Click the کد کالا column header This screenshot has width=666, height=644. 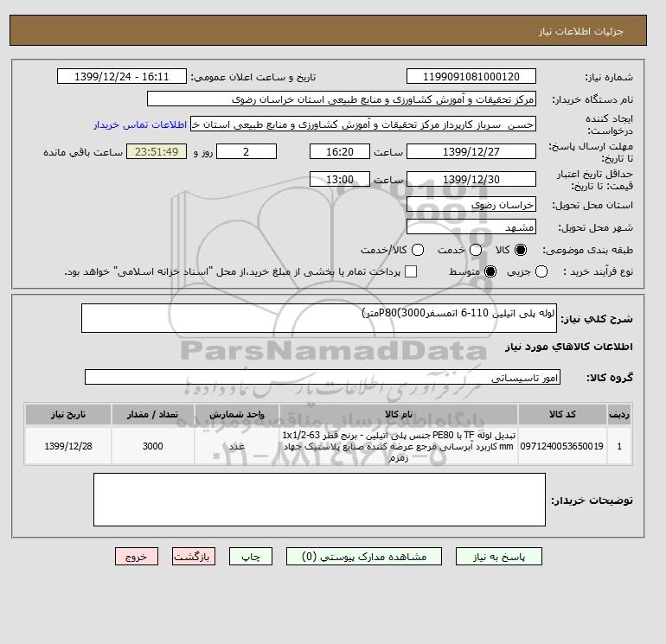point(562,414)
